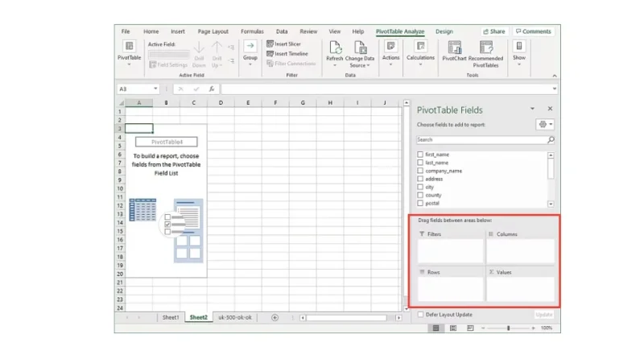Screen dimensions: 644x359
Task: Click the PivotChart icon
Action: click(x=454, y=47)
